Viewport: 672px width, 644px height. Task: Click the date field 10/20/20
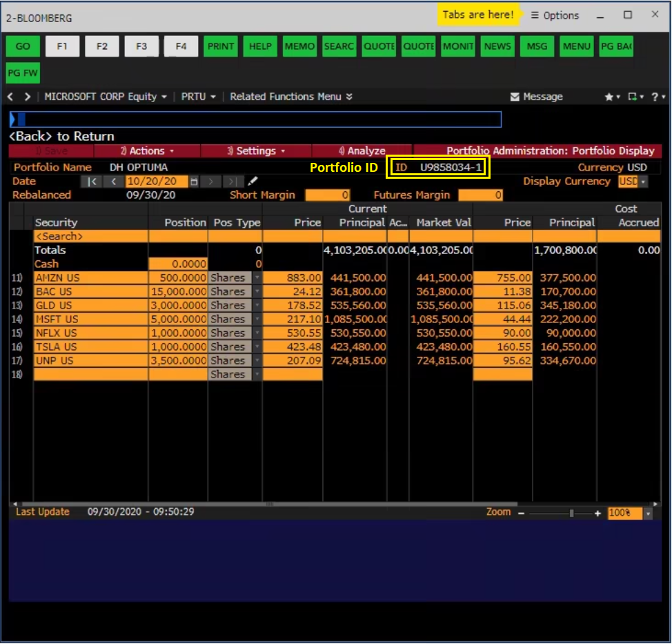[x=157, y=182]
